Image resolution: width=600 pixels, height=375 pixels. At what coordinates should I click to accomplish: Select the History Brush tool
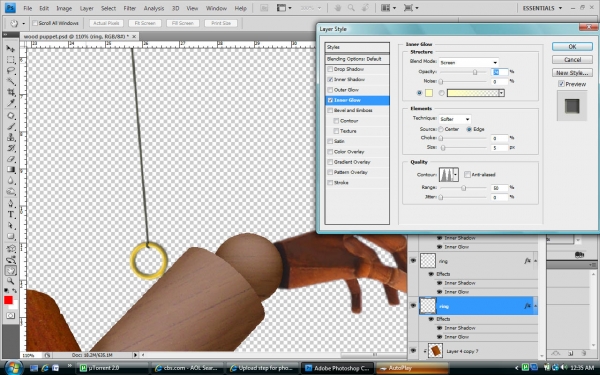click(x=10, y=148)
